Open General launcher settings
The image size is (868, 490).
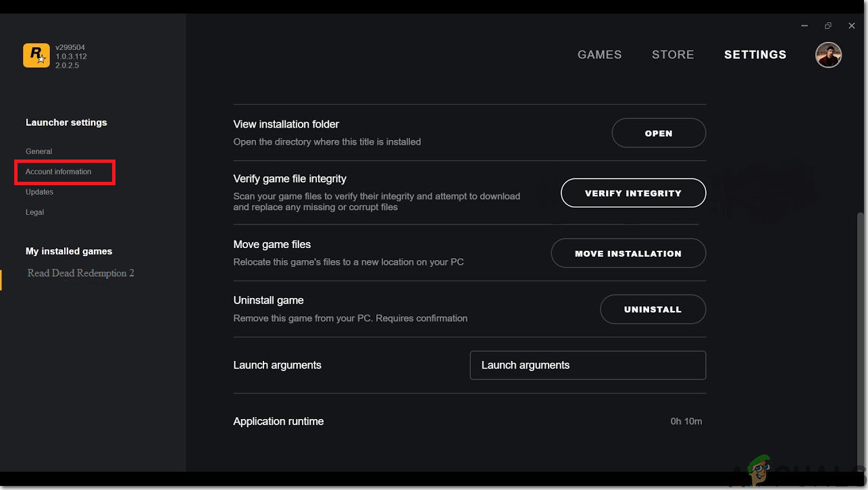[x=39, y=151]
